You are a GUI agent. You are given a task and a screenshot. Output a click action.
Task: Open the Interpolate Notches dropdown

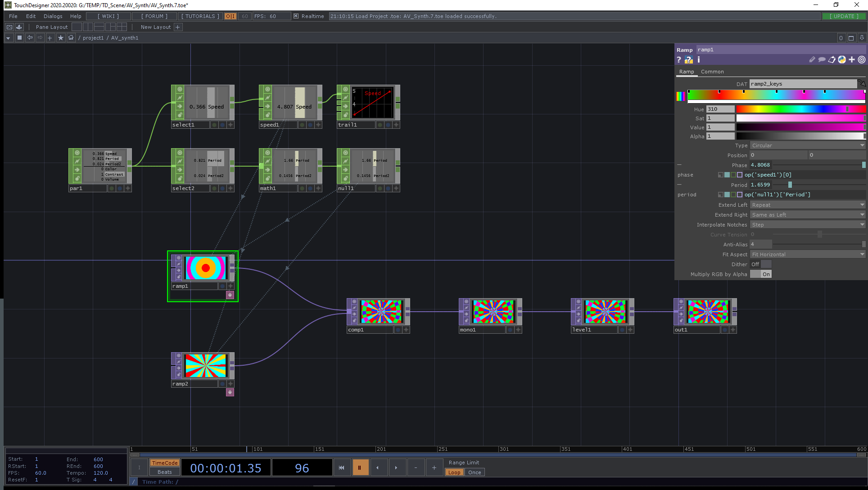tap(807, 225)
